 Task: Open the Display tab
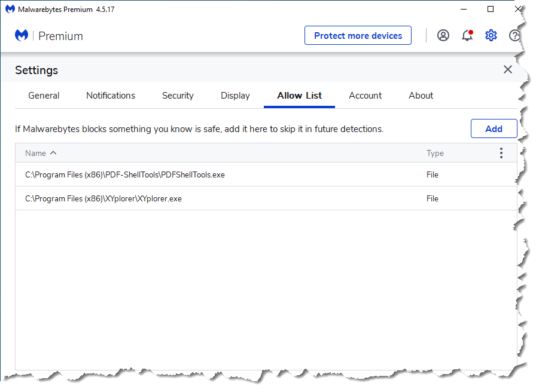click(235, 96)
